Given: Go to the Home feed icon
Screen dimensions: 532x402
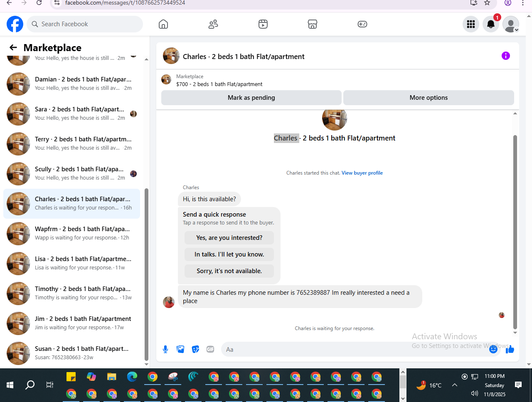Looking at the screenshot, I should coord(163,24).
